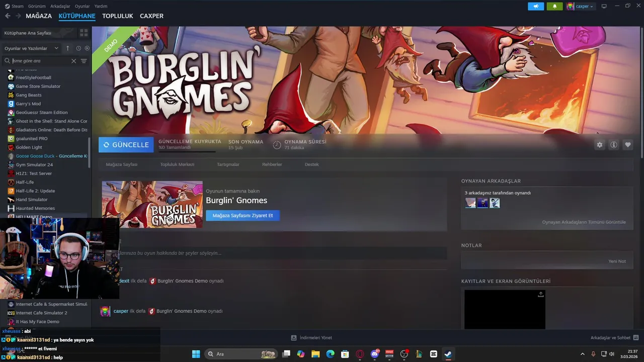
Task: Select GeoGuessr Steam Edition
Action: [x=42, y=113]
